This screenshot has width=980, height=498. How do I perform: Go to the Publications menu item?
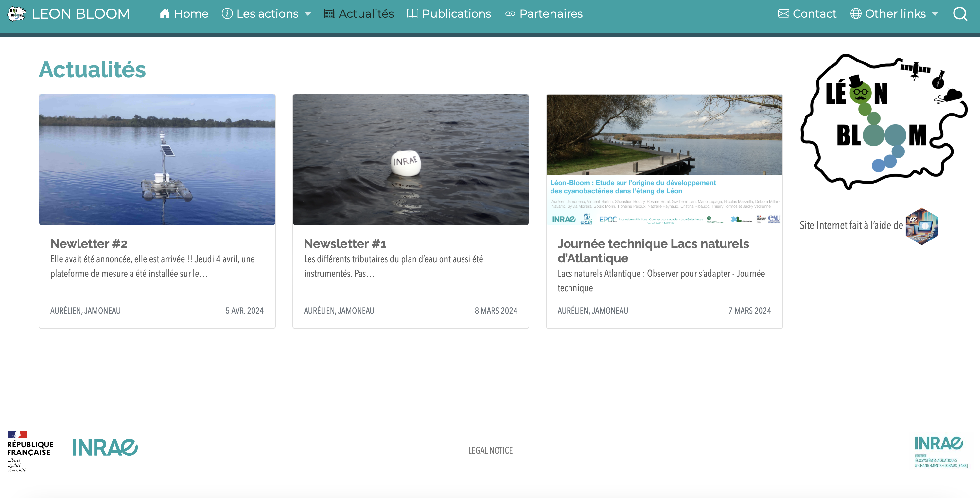[x=456, y=14]
